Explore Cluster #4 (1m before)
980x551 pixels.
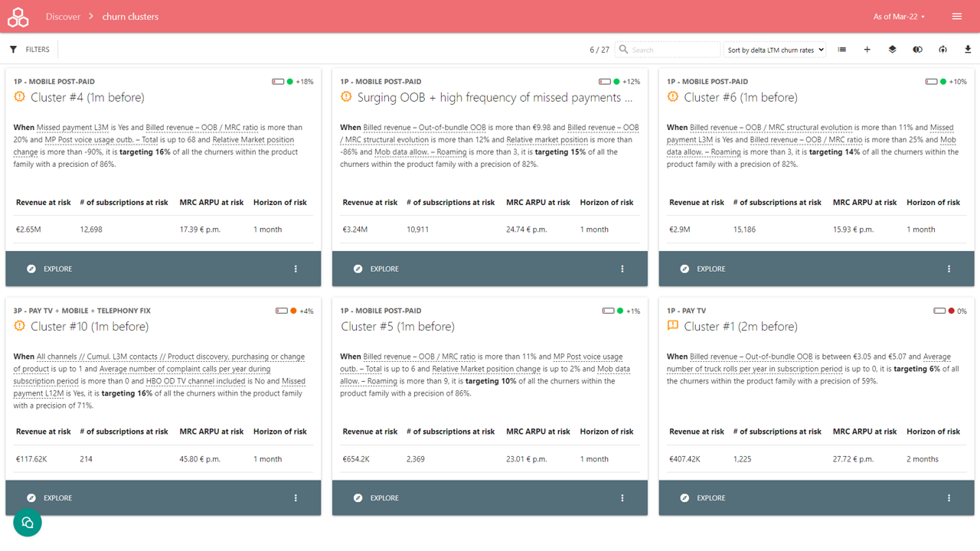[50, 269]
